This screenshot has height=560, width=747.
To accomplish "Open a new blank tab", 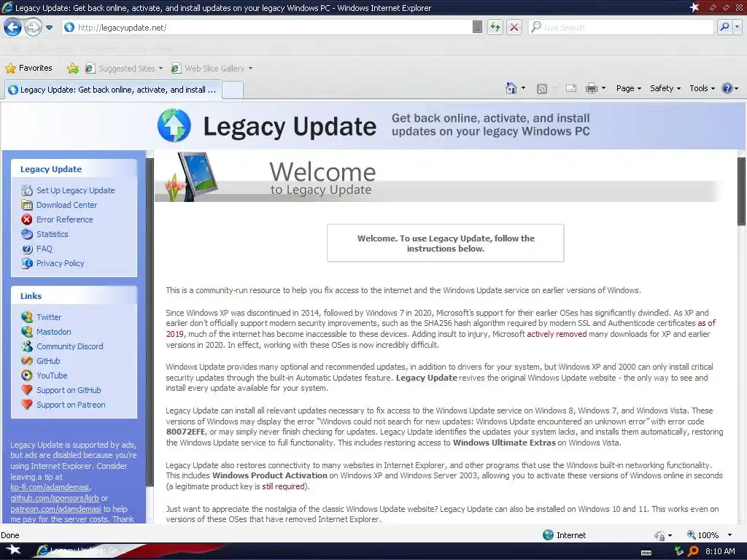I will click(x=233, y=90).
